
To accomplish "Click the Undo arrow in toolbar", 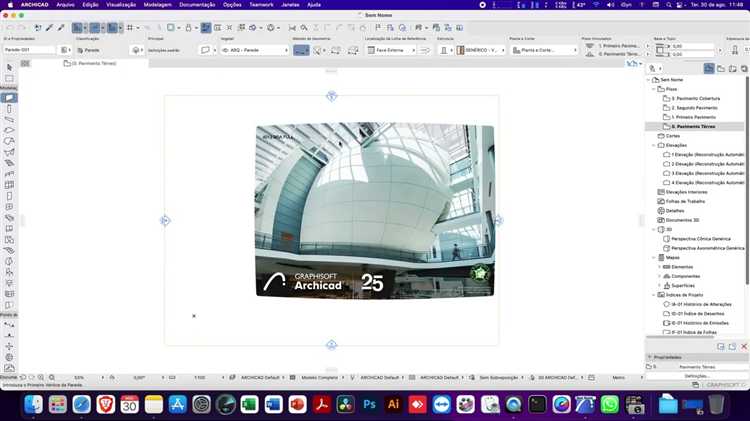I will 11,28.
